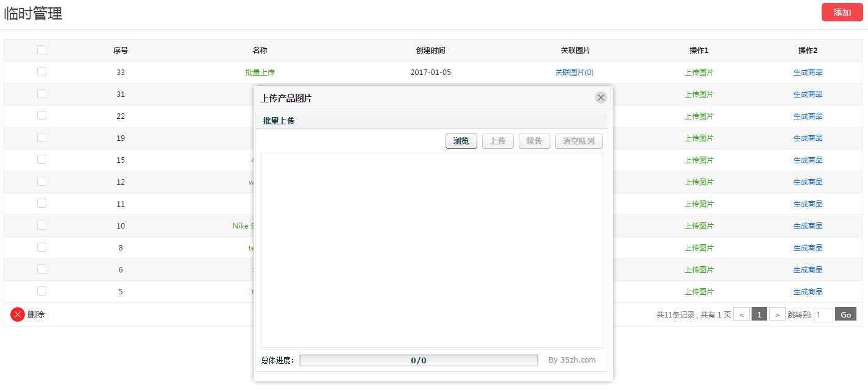Click the 清空队列 button
Image resolution: width=868 pixels, height=390 pixels.
[578, 141]
